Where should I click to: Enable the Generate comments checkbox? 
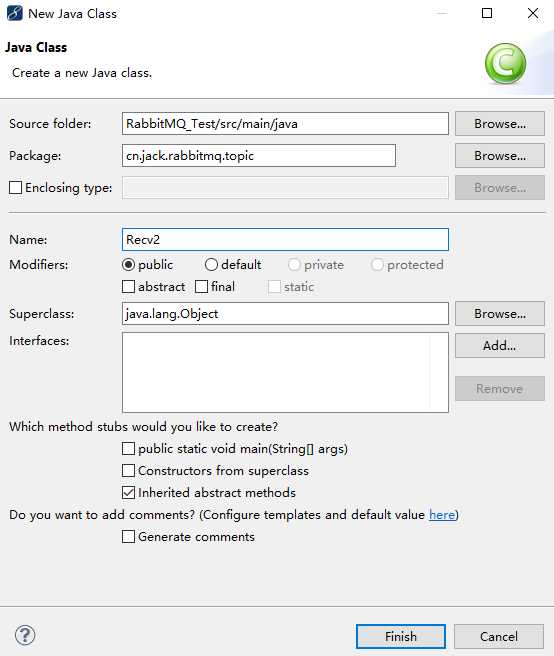[x=128, y=536]
